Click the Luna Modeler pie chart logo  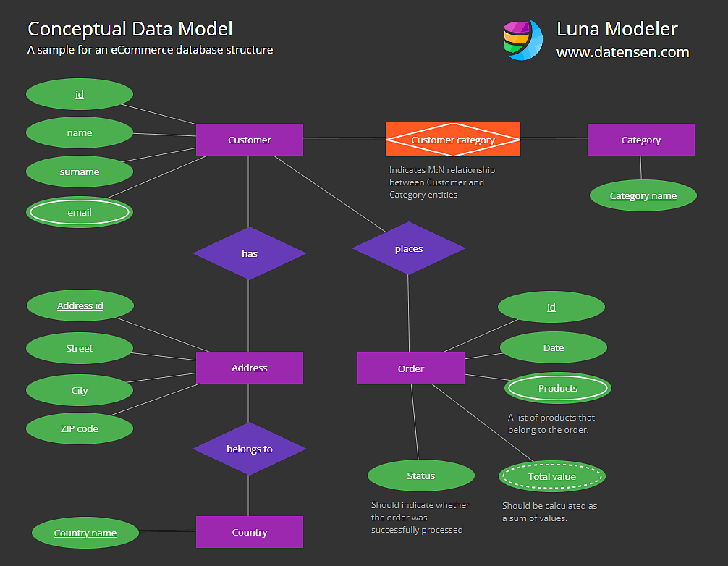click(522, 40)
